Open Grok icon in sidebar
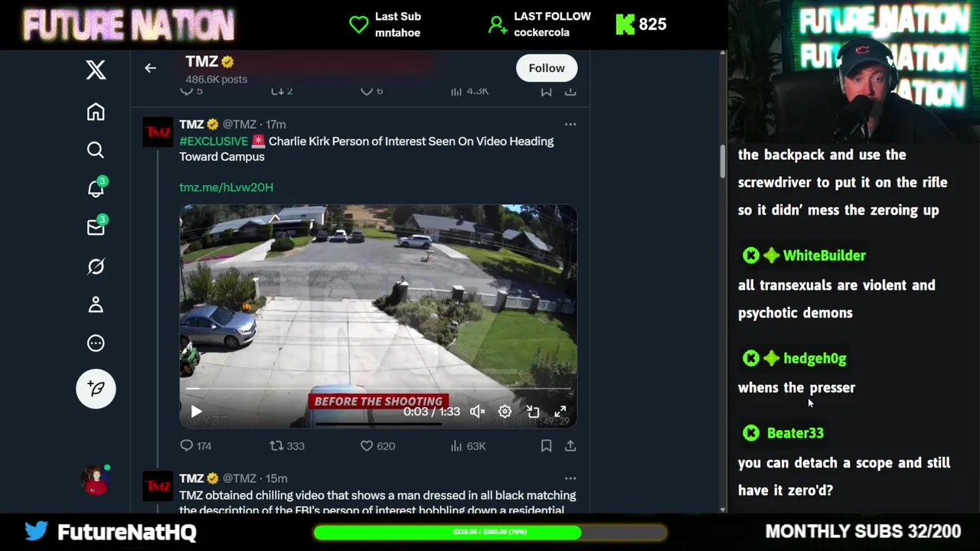This screenshot has width=980, height=551. [x=96, y=266]
